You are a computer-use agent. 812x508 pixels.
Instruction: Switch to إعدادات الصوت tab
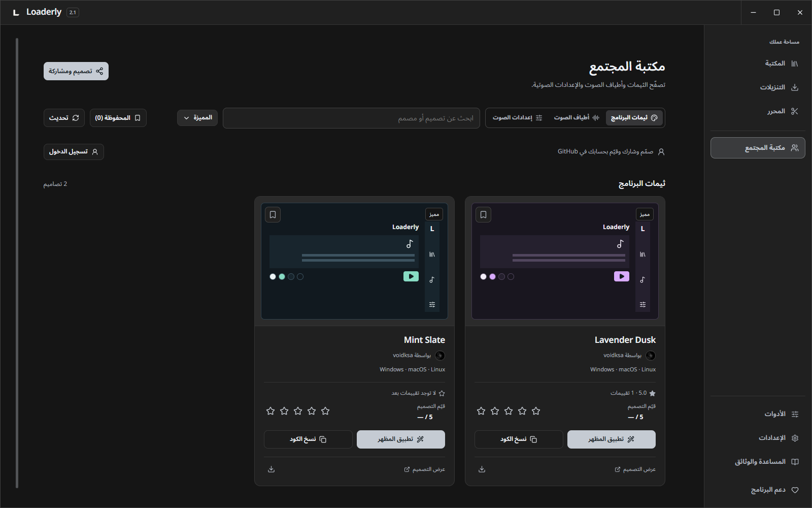point(517,118)
